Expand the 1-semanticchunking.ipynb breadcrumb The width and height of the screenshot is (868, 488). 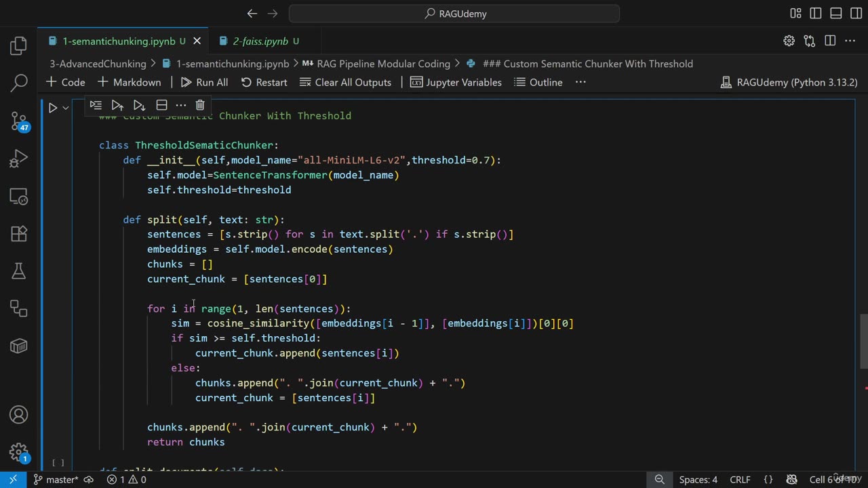coord(226,64)
